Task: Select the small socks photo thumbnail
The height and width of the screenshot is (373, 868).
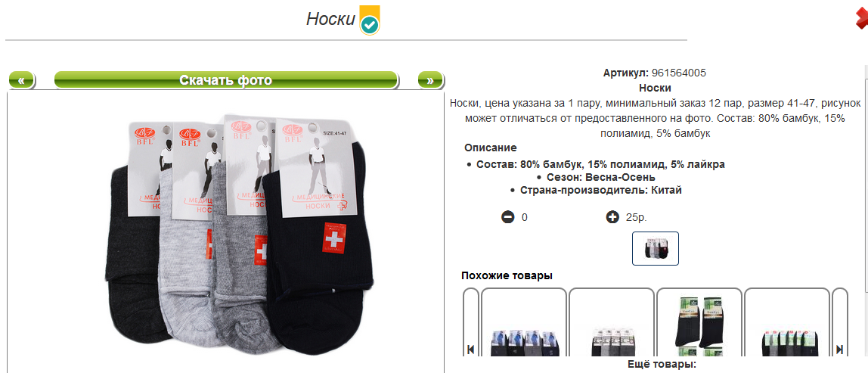Action: (x=656, y=248)
